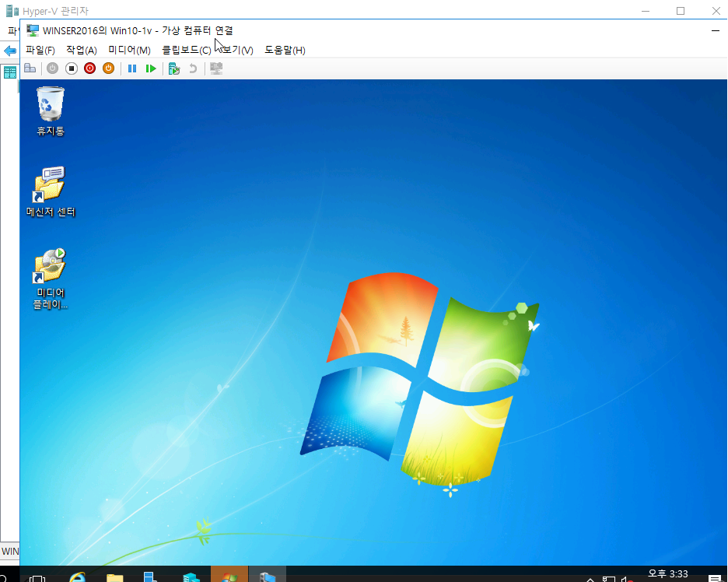Click the Turn Off stop-square toolbar icon

(x=71, y=68)
